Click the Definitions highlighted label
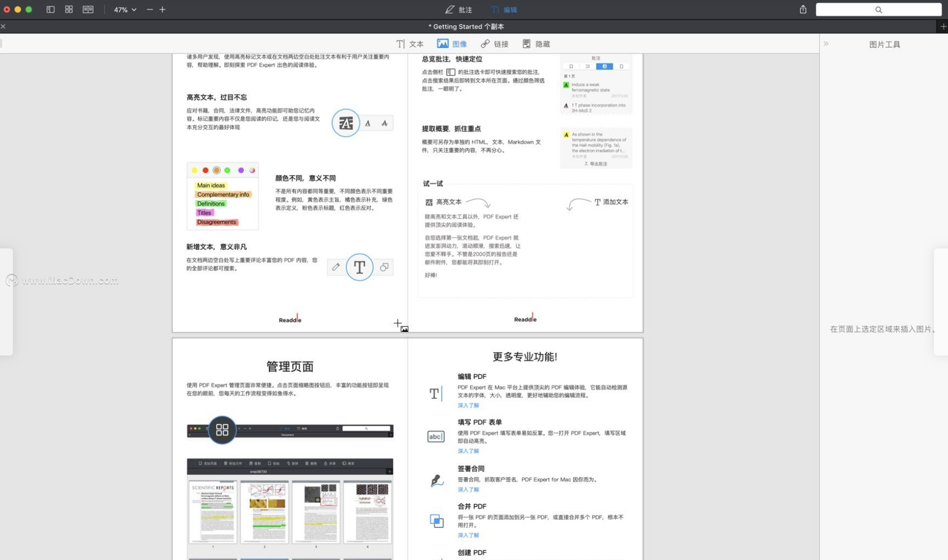Image resolution: width=948 pixels, height=560 pixels. 210,203
